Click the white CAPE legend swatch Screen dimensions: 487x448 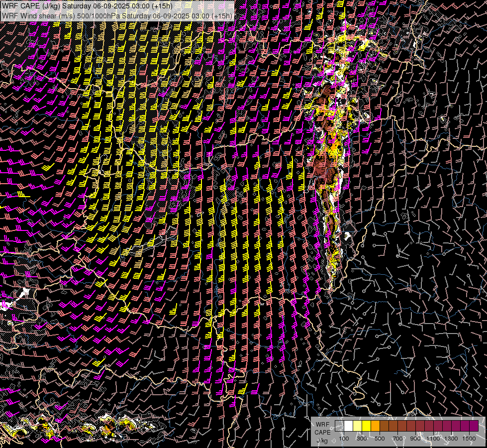pos(349,426)
